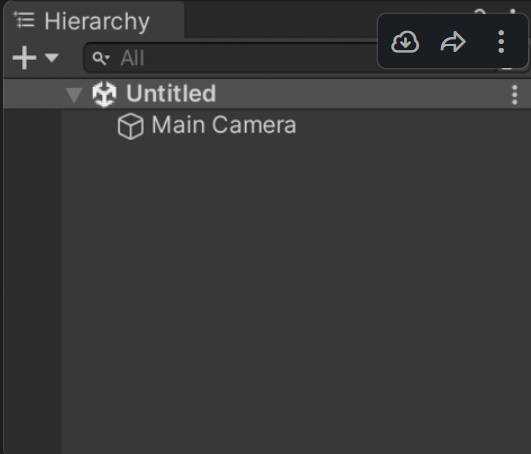Click the share arrow icon
Image resolution: width=531 pixels, height=454 pixels.
coord(453,42)
